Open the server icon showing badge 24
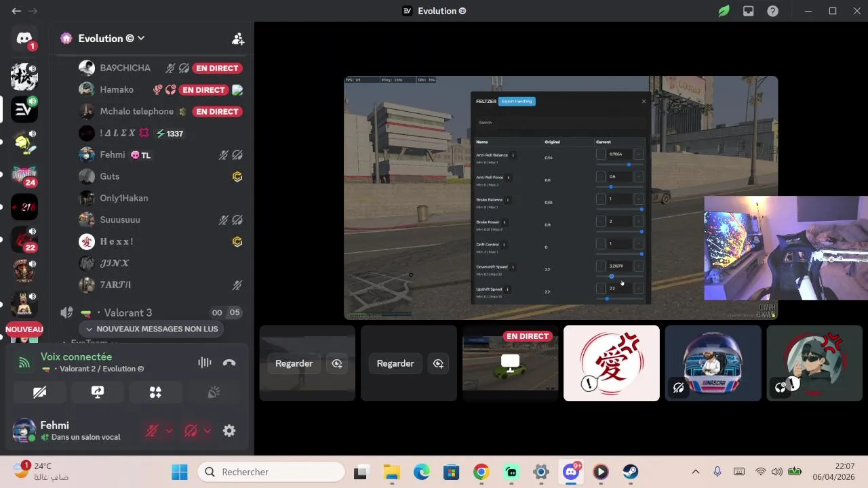Viewport: 868px width, 488px height. pyautogui.click(x=24, y=175)
